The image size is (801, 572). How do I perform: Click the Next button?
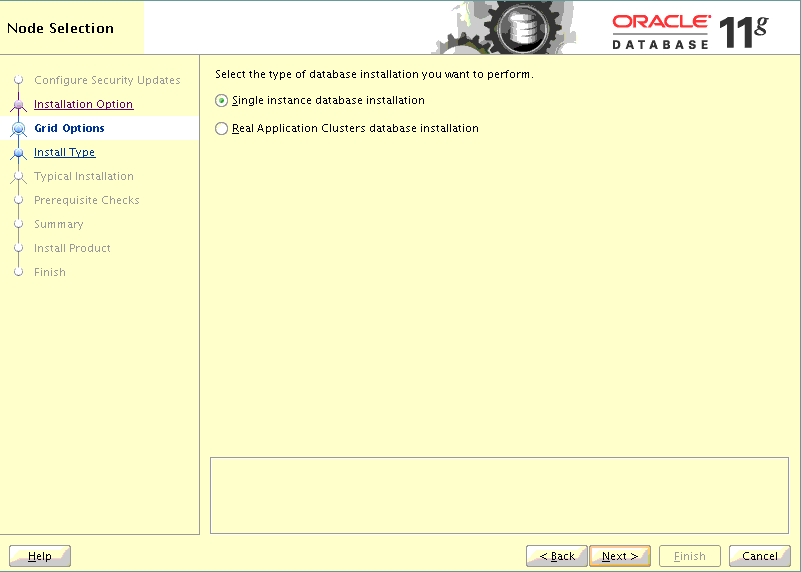tap(620, 556)
